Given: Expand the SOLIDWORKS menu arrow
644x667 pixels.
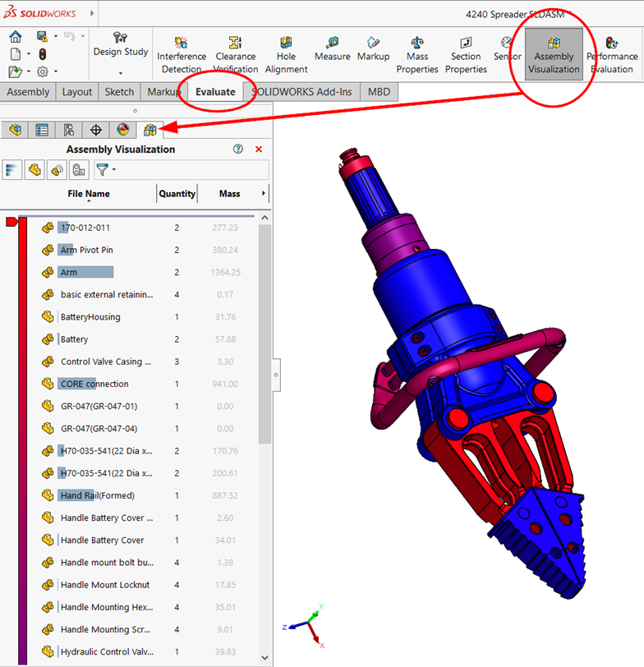Looking at the screenshot, I should pos(92,13).
